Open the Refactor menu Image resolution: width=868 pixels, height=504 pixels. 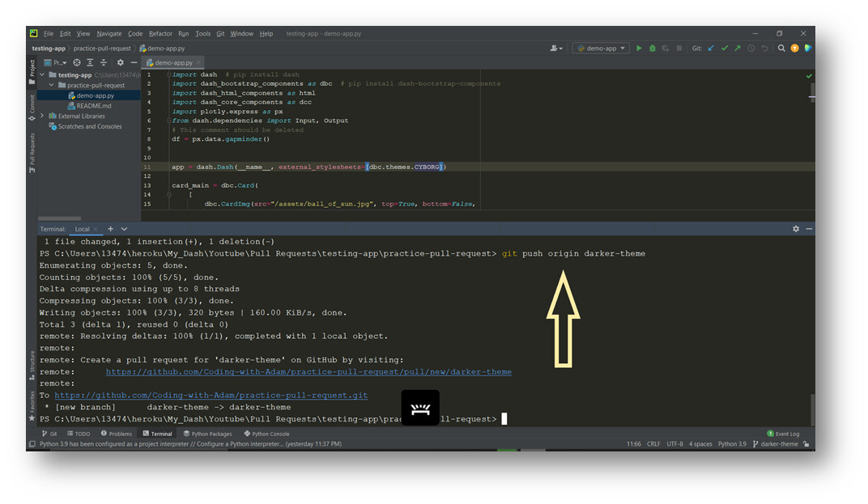(160, 34)
